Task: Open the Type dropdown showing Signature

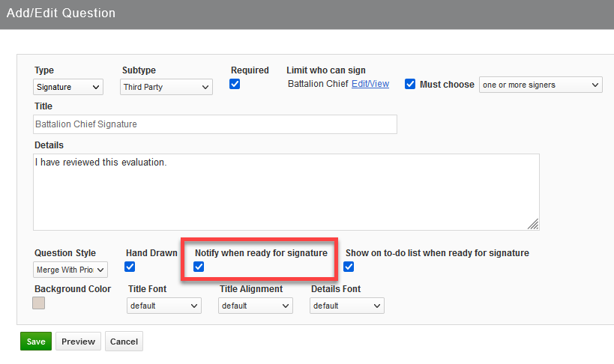Action: pos(68,87)
